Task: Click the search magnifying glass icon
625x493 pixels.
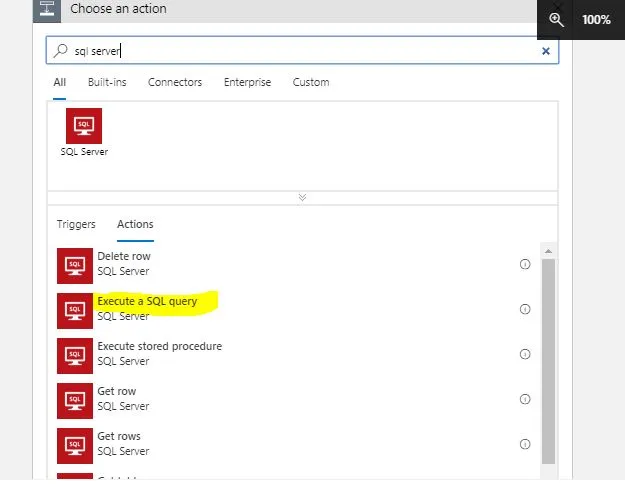Action: point(61,51)
